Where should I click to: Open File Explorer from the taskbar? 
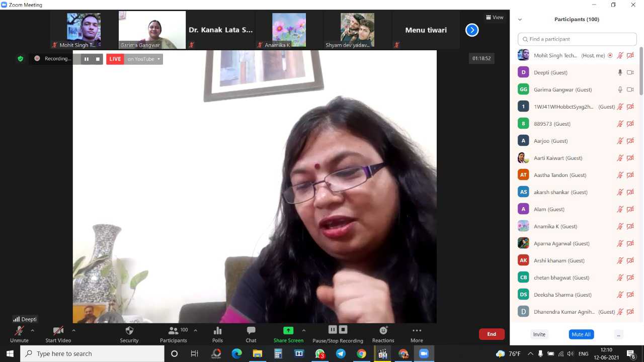(258, 353)
